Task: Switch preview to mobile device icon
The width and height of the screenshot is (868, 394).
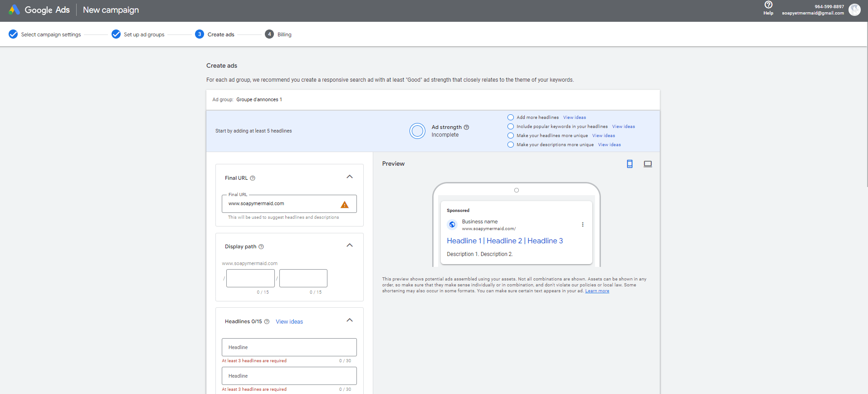Action: [x=629, y=164]
